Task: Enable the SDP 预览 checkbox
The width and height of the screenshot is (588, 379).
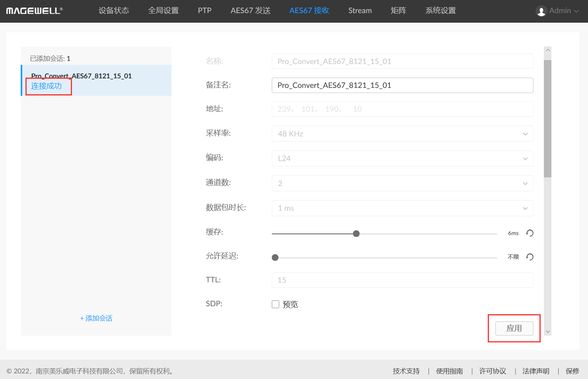Action: (x=275, y=304)
